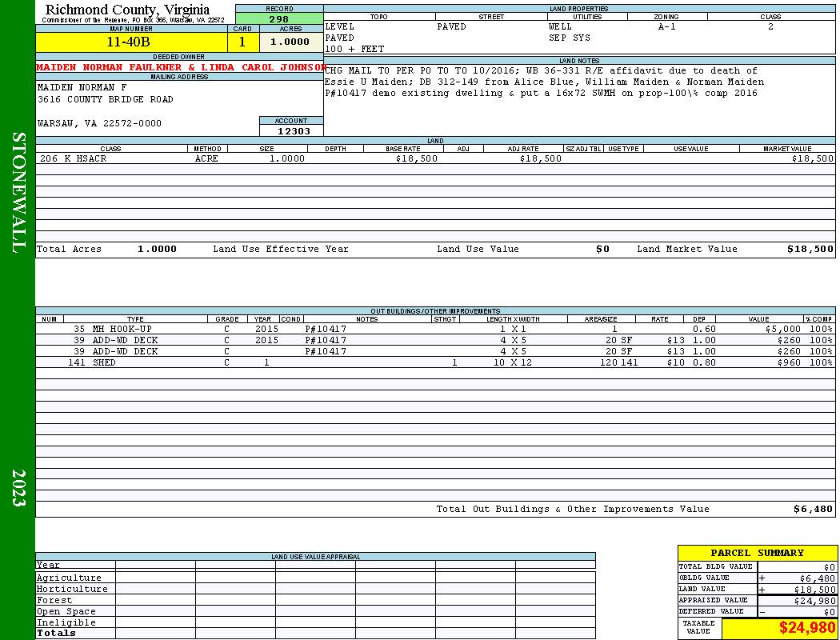The height and width of the screenshot is (640, 840).
Task: Select Land Market Value $18,500 total
Action: click(810, 249)
